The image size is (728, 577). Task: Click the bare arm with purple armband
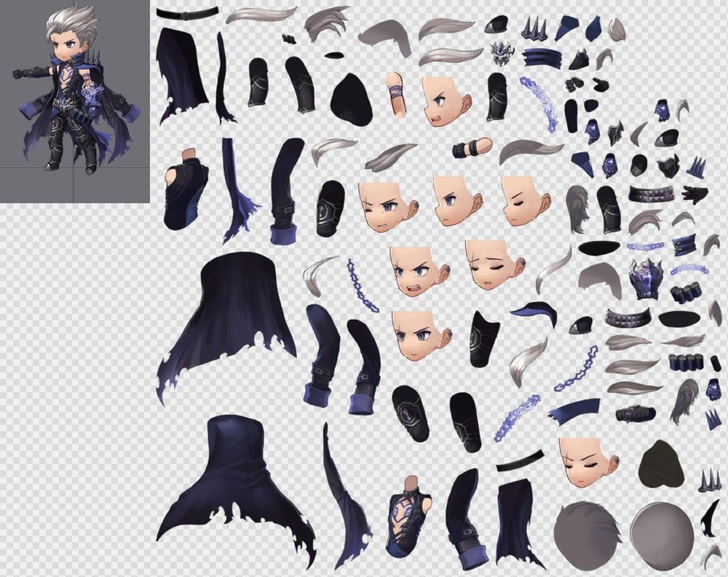[395, 93]
